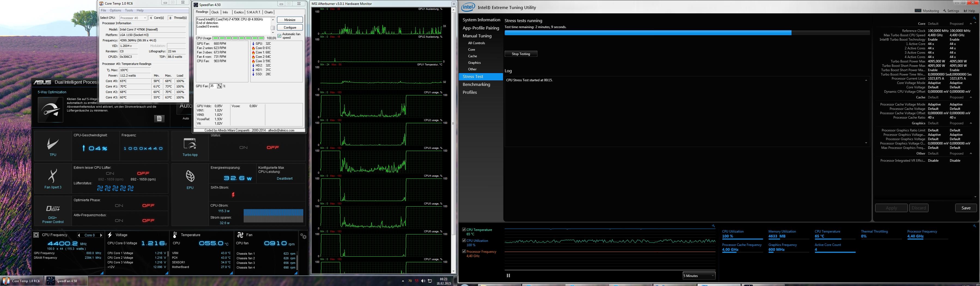The image size is (980, 286).
Task: Open the SpeedFan Clock tab
Action: tap(215, 12)
